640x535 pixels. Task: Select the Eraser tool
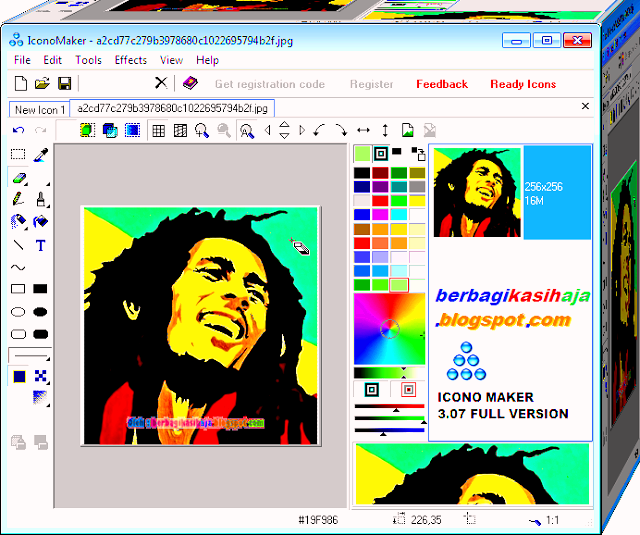tap(19, 178)
